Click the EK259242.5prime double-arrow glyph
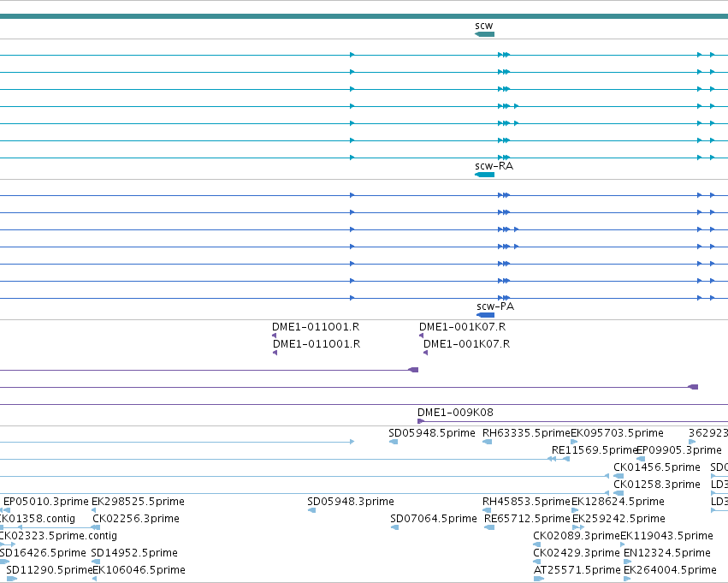 pyautogui.click(x=578, y=527)
